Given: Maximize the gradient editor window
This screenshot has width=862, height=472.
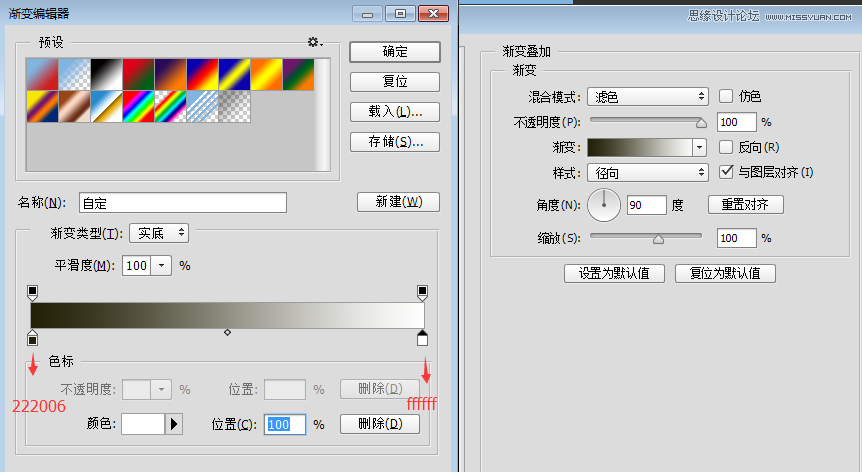Looking at the screenshot, I should coord(400,14).
